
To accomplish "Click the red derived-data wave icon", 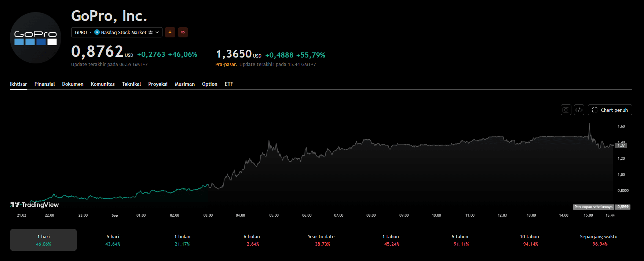I will tap(183, 32).
